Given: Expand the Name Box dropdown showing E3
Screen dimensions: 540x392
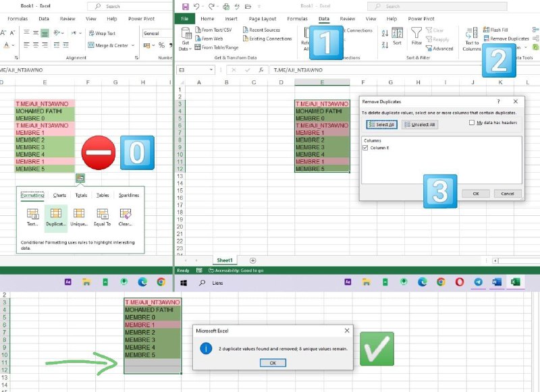Looking at the screenshot, I should pos(211,70).
